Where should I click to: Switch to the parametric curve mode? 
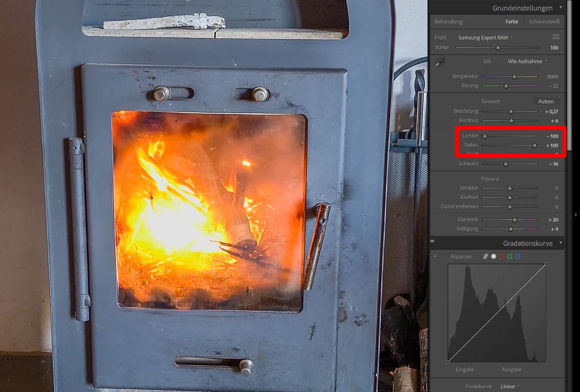click(x=485, y=256)
